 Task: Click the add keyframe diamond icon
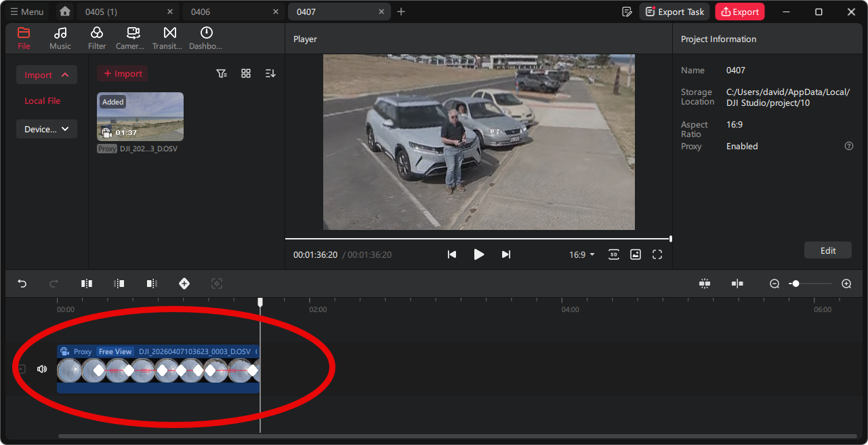pyautogui.click(x=184, y=284)
